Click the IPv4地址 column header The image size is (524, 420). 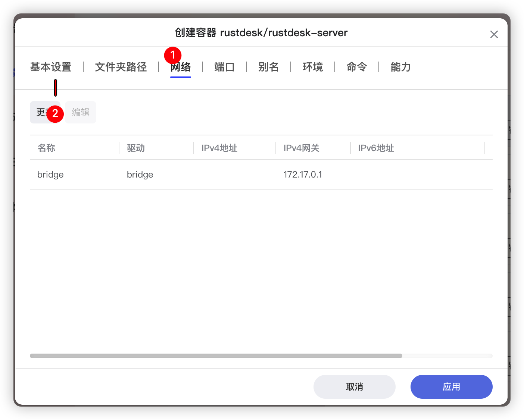(219, 148)
